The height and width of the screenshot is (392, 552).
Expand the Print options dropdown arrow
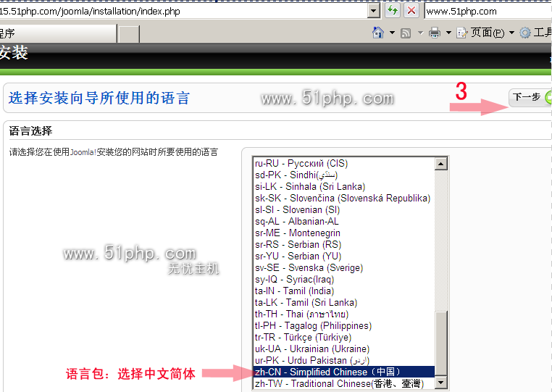pyautogui.click(x=448, y=33)
